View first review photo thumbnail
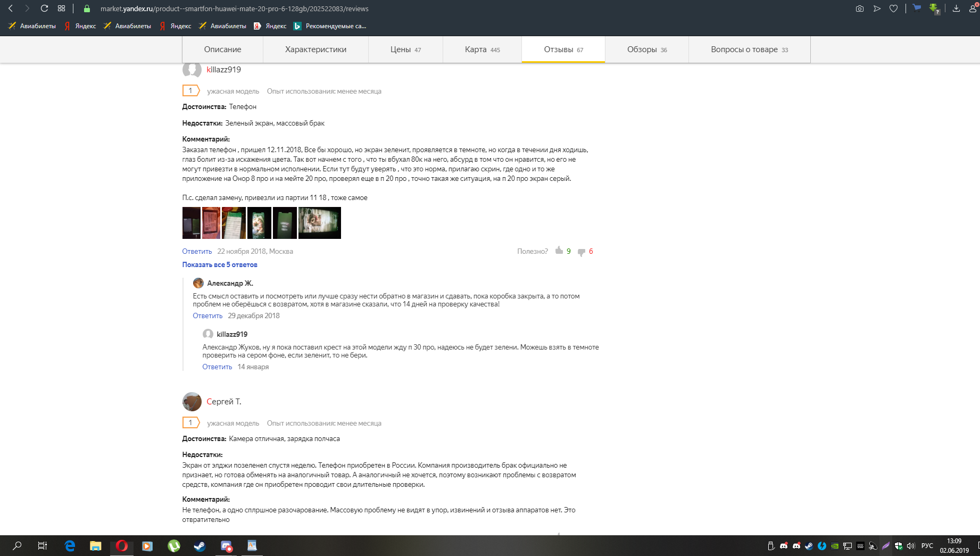This screenshot has width=980, height=556. coord(192,223)
